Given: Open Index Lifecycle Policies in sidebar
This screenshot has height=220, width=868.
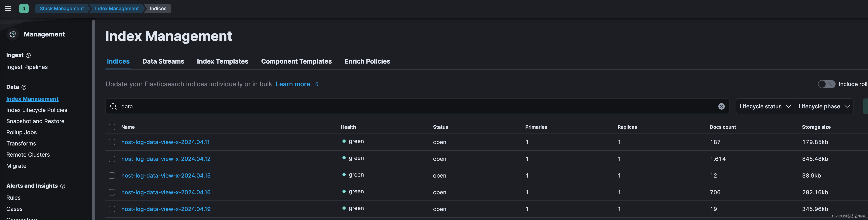Looking at the screenshot, I should [x=37, y=110].
